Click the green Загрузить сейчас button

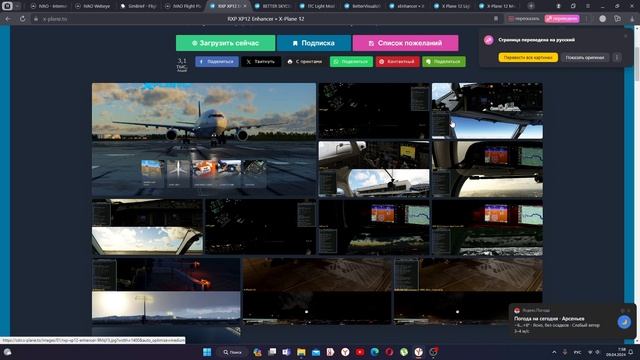point(225,43)
